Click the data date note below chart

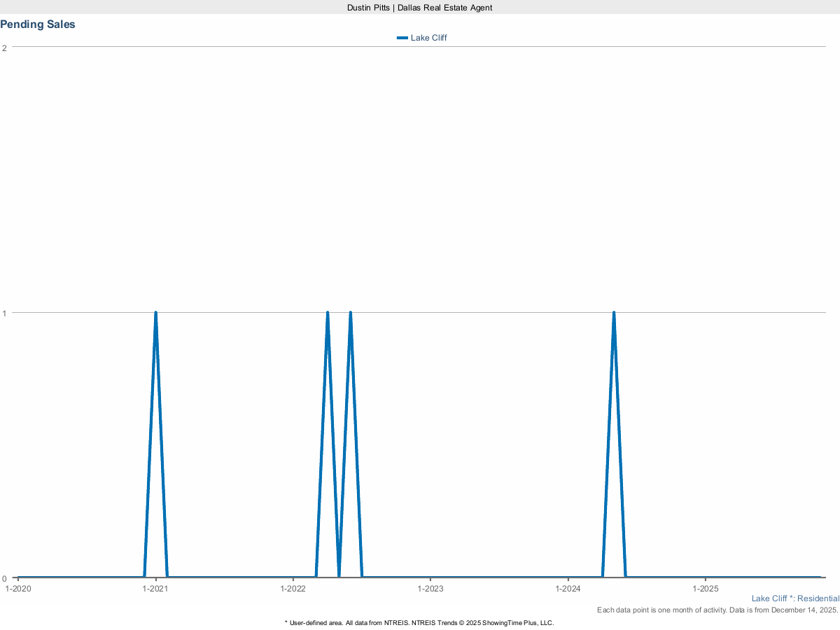pyautogui.click(x=717, y=610)
